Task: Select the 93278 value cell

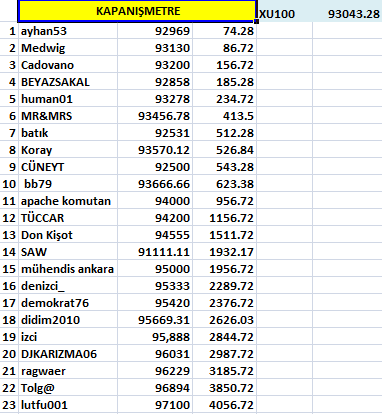Action: point(155,99)
